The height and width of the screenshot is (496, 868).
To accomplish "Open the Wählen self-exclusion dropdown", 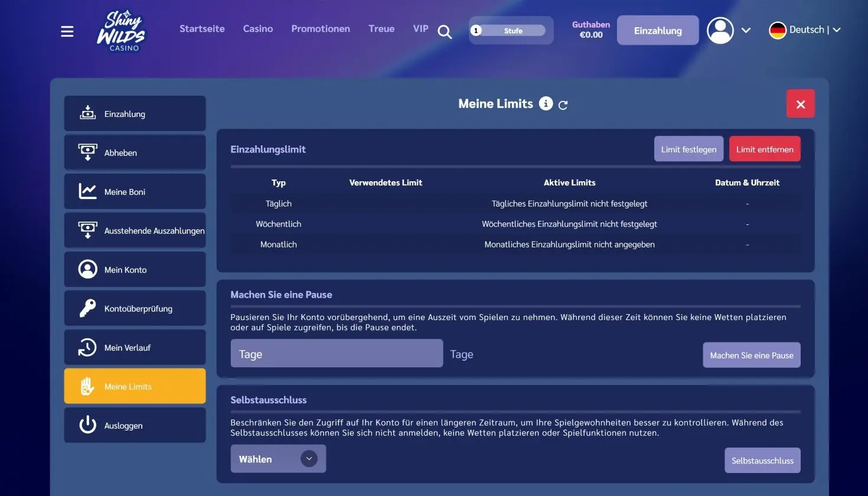I will (x=278, y=459).
